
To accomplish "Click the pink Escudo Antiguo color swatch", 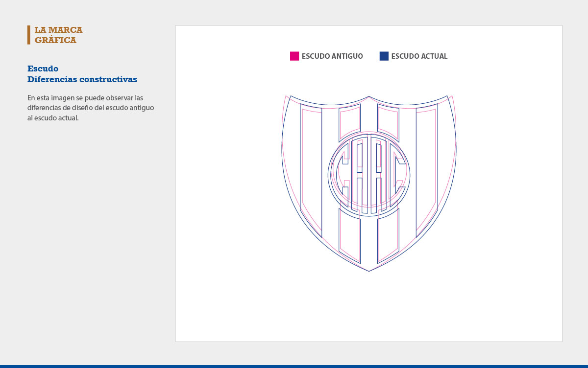I will pos(294,56).
